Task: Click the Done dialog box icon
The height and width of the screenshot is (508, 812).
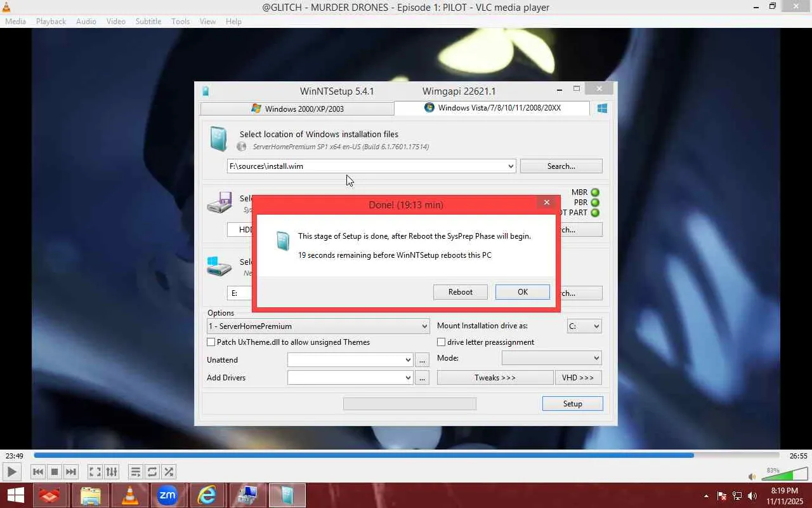Action: click(283, 241)
